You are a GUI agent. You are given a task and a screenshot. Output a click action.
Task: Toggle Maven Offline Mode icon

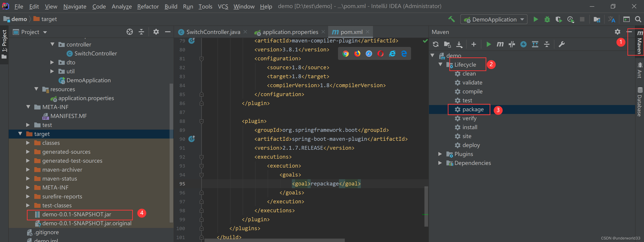(512, 44)
